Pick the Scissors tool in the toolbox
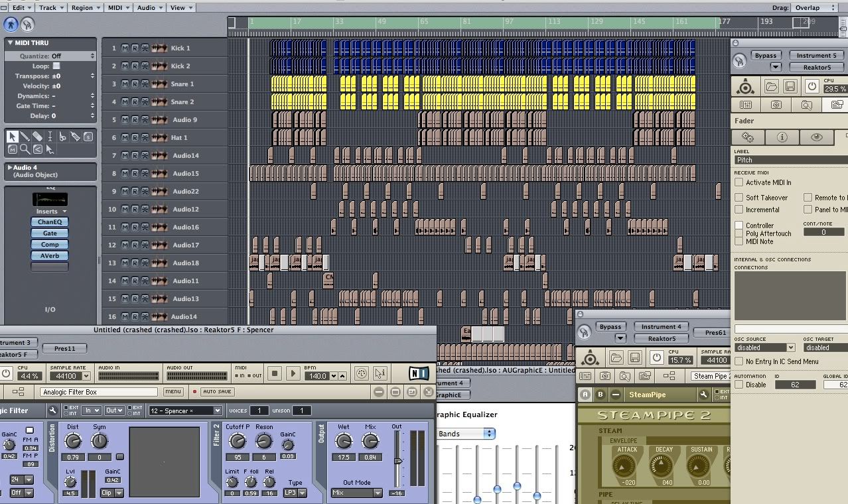This screenshot has height=504, width=848. tap(63, 137)
